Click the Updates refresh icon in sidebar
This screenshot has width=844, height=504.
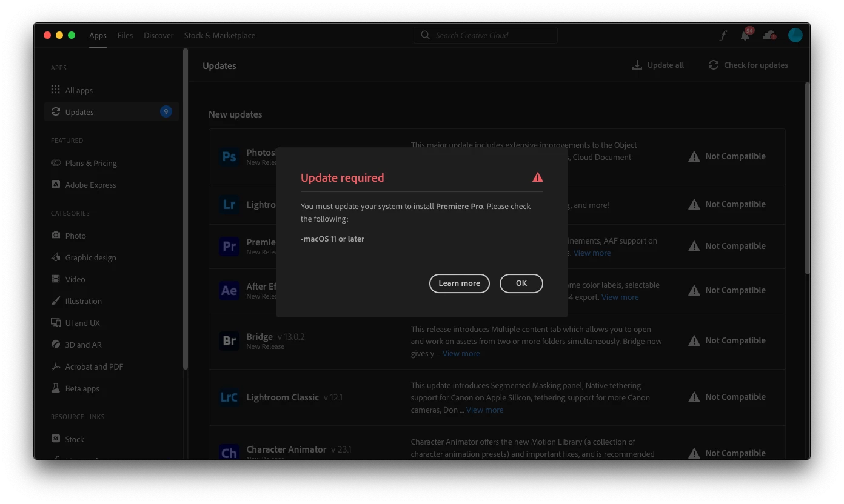click(x=56, y=111)
